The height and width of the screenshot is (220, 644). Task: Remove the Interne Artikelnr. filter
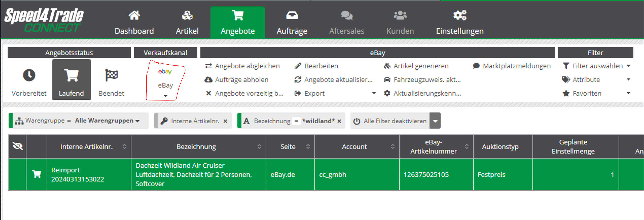(x=225, y=121)
